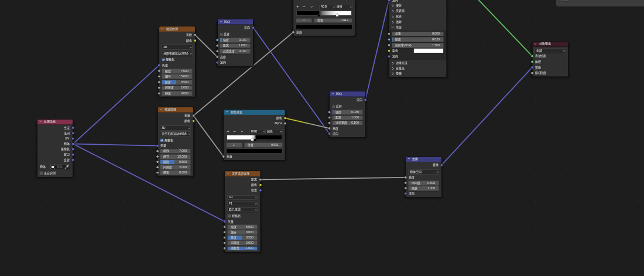Open F1 feature dropdown in Voronoi node

click(242, 203)
